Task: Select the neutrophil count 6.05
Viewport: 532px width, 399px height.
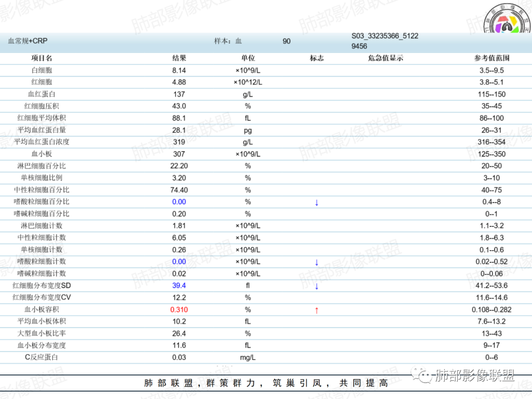Action: click(179, 238)
